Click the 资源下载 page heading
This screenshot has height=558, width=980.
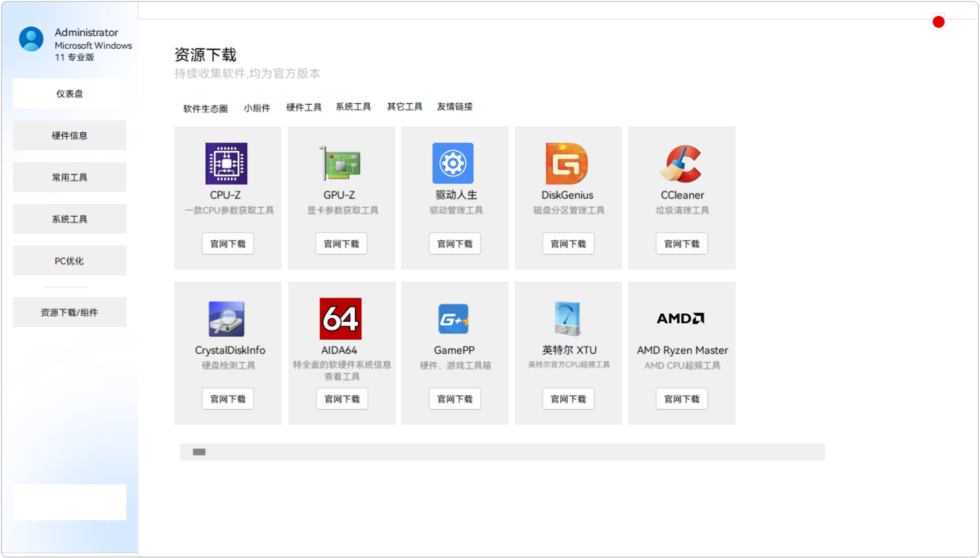pos(206,55)
